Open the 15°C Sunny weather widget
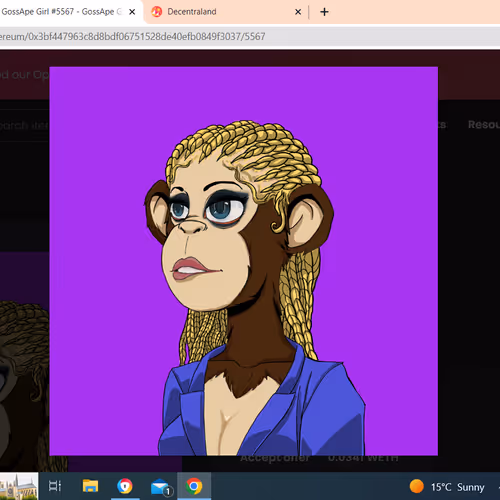Viewport: 500px width, 500px height. coord(447,487)
